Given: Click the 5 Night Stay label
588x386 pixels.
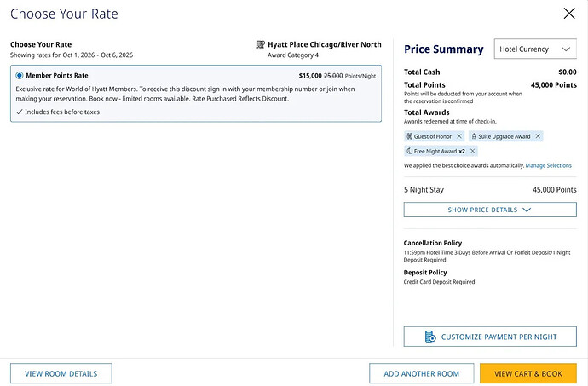Looking at the screenshot, I should point(424,190).
